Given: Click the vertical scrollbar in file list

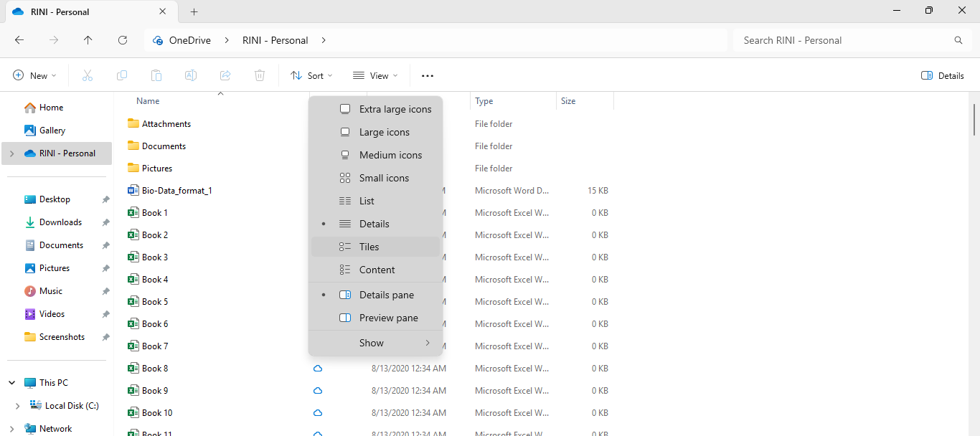Looking at the screenshot, I should 974,119.
